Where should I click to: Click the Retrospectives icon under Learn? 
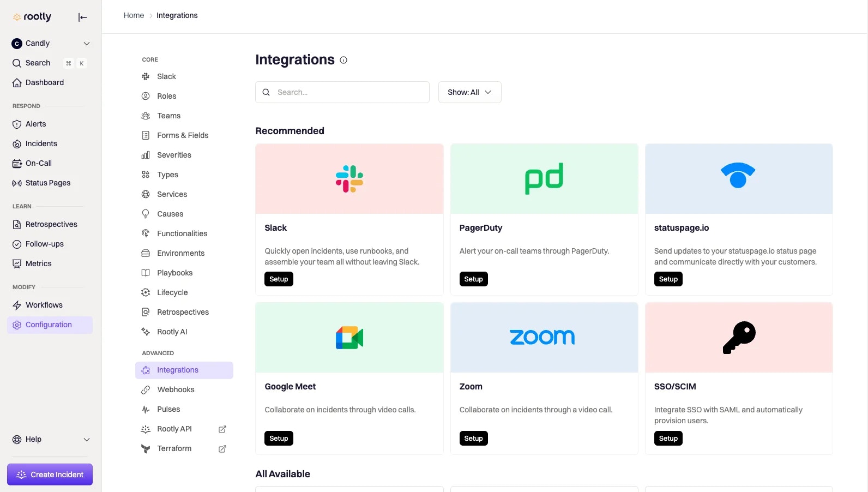coord(17,225)
